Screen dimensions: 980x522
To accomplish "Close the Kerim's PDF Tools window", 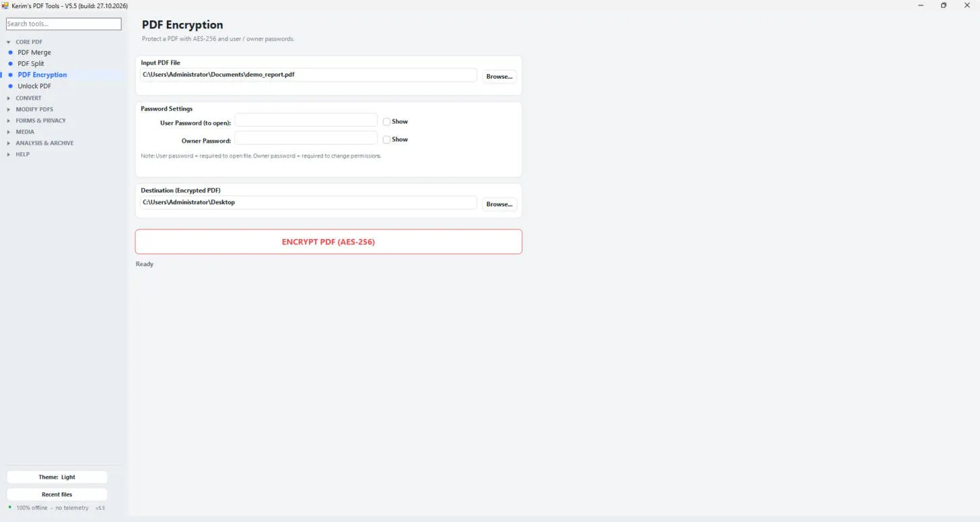I will 968,5.
